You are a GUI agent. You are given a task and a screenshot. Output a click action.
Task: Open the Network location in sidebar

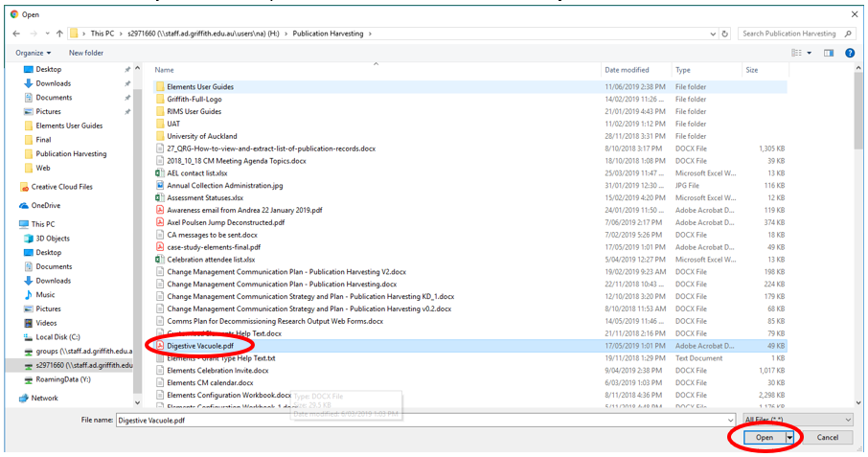44,398
